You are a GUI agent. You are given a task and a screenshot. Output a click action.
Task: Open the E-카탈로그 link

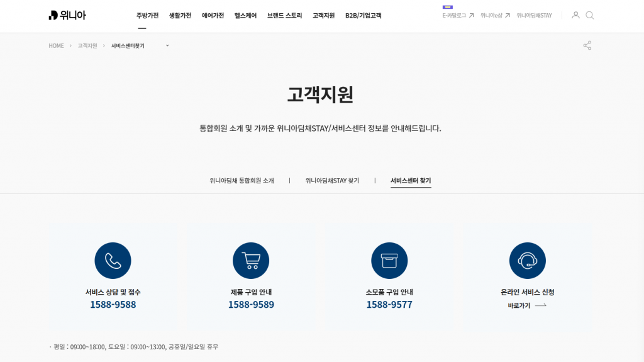click(x=454, y=16)
